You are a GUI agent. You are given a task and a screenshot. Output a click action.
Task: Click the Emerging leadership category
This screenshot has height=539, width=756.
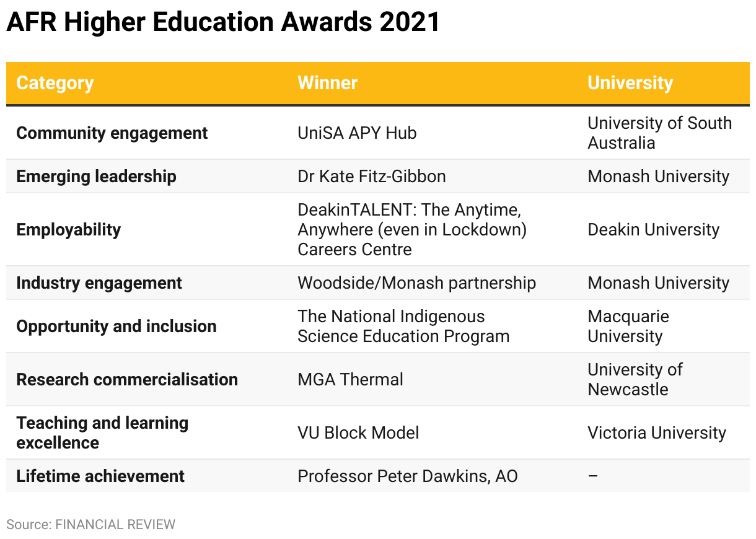point(96,177)
